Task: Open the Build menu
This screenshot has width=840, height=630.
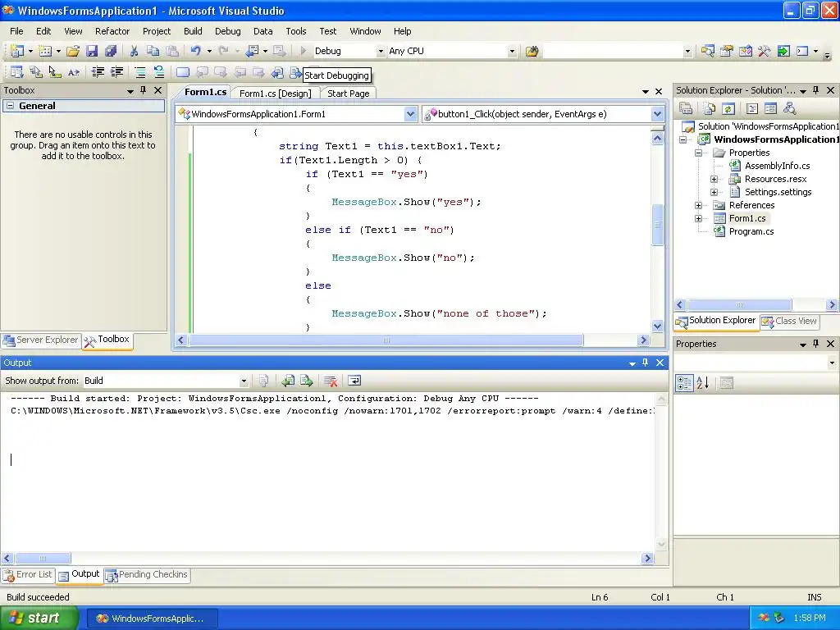Action: 193,31
